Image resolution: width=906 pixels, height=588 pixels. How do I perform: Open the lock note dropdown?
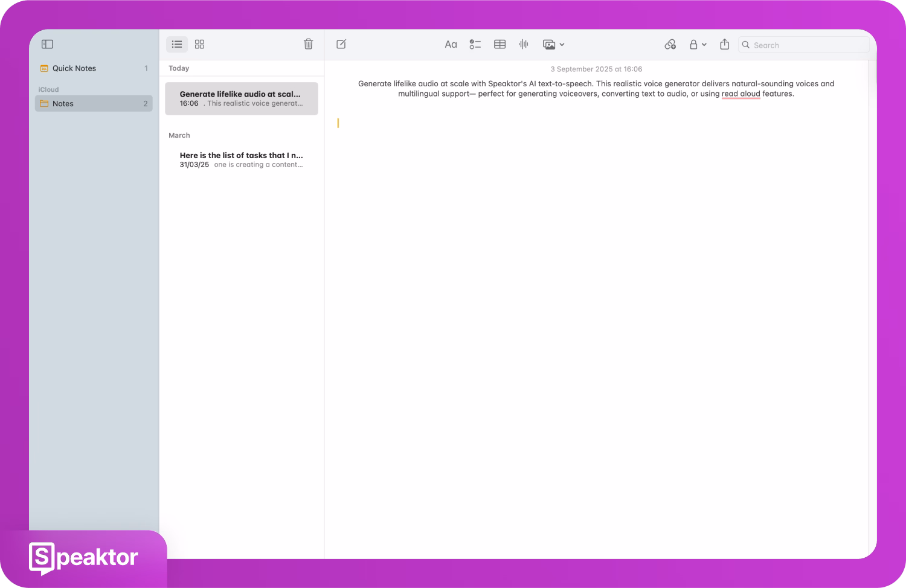click(698, 44)
